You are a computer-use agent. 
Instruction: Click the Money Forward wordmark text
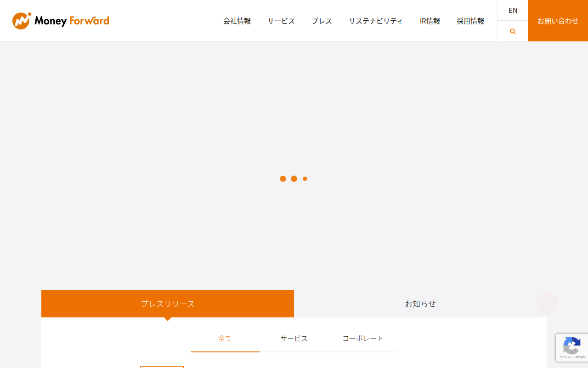click(x=72, y=21)
